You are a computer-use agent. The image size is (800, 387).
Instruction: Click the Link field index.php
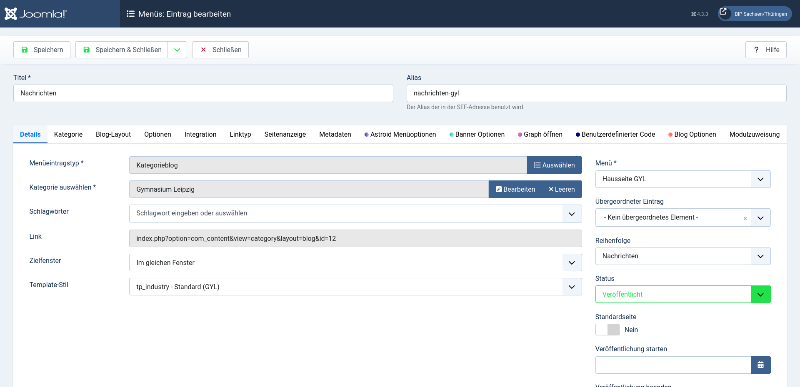355,238
